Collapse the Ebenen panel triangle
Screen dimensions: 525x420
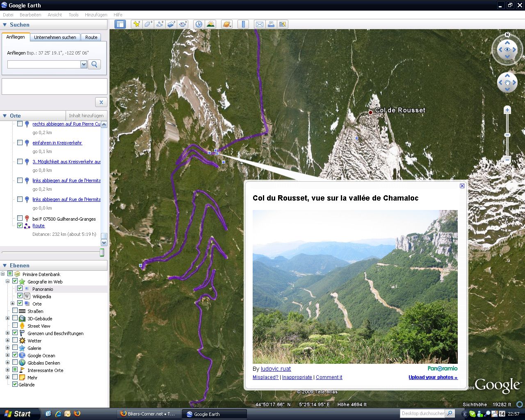click(5, 265)
